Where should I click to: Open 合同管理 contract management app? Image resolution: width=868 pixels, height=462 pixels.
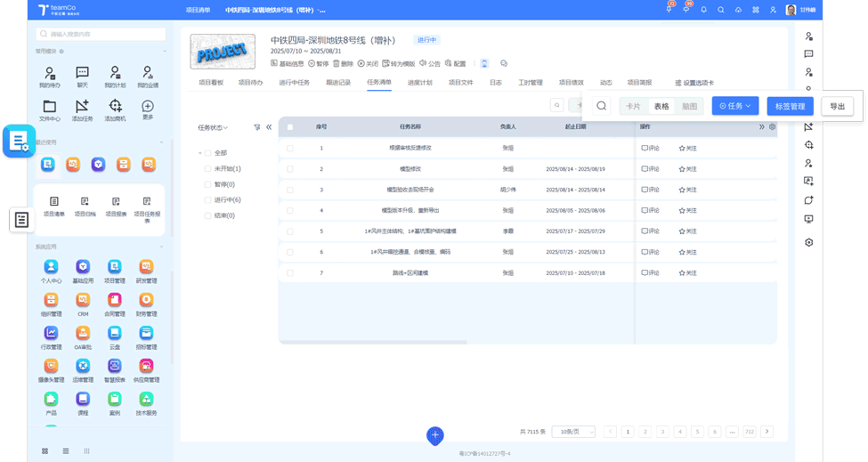click(x=115, y=301)
